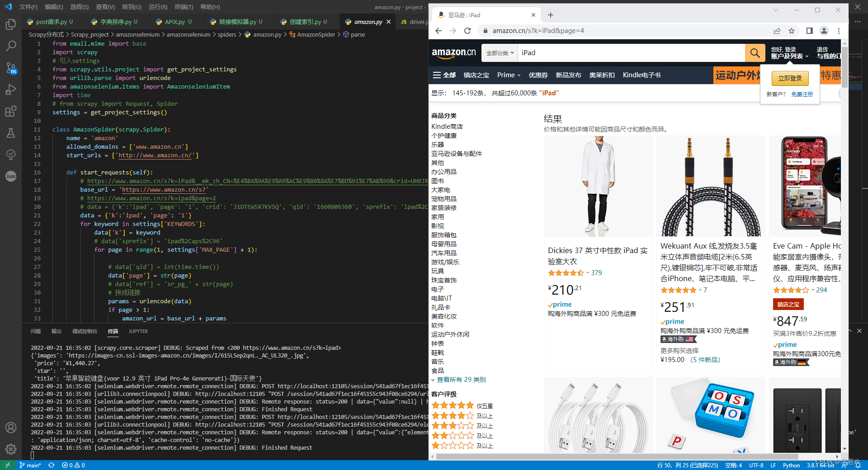Open Chrome side panel icon
This screenshot has width=868, height=470.
click(809, 31)
